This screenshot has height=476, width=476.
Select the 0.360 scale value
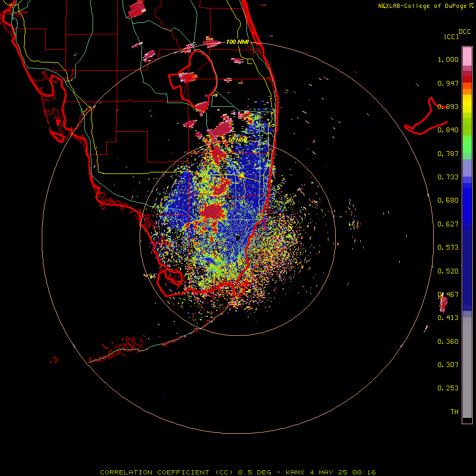pos(448,342)
